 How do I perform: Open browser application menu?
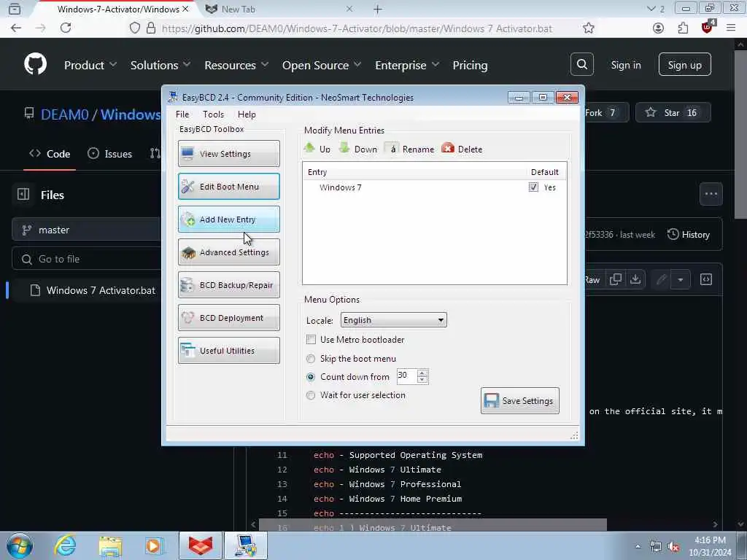tap(731, 28)
